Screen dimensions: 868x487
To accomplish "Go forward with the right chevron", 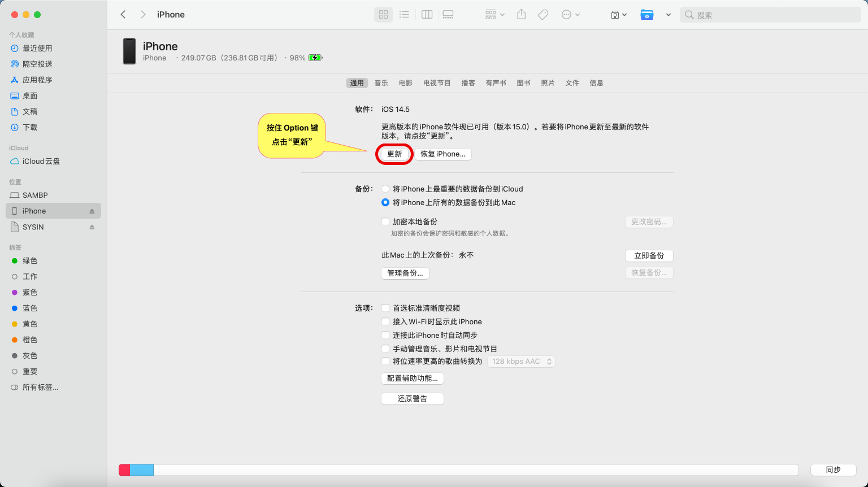I will 143,15.
